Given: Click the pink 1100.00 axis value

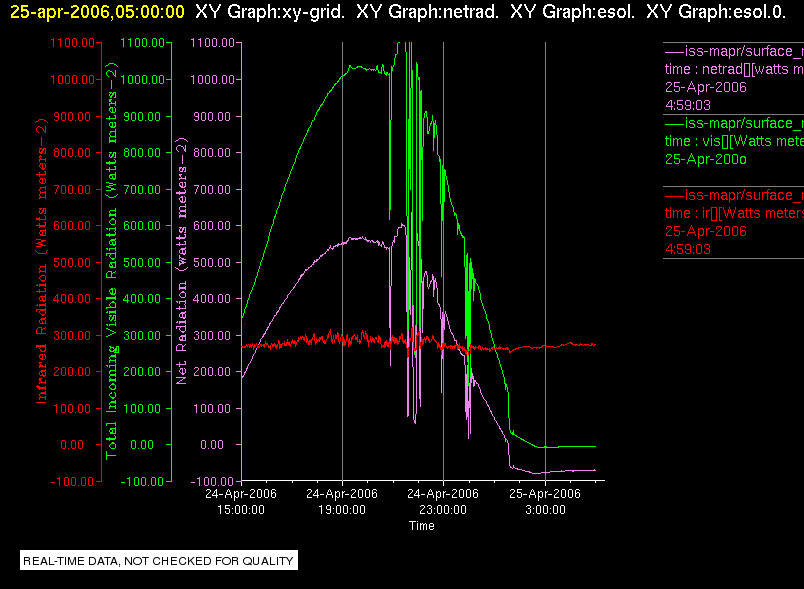Looking at the screenshot, I should point(212,43).
